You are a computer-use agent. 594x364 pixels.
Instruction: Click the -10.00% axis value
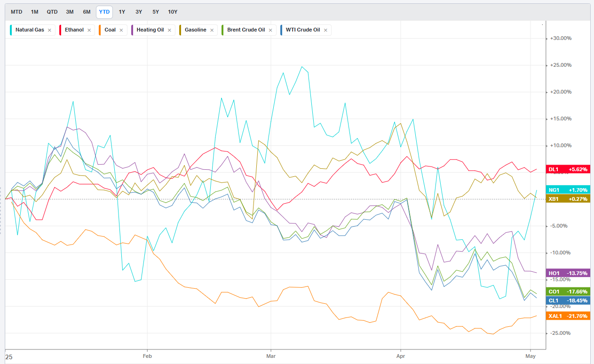(x=561, y=253)
